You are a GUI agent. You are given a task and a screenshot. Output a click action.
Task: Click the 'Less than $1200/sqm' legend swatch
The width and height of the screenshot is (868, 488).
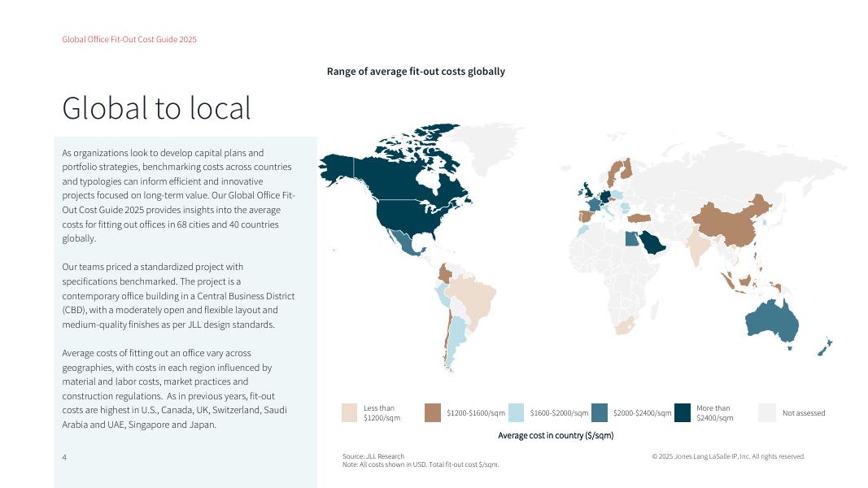(x=349, y=412)
